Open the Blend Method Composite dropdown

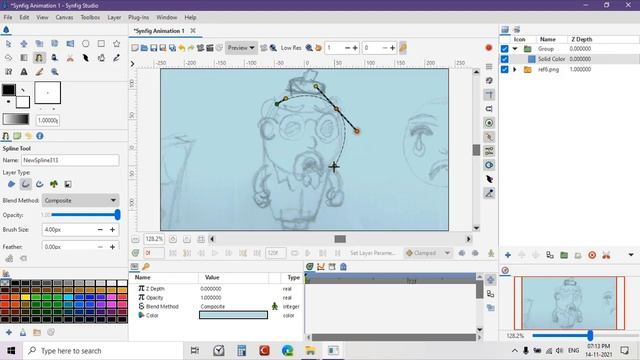80,200
